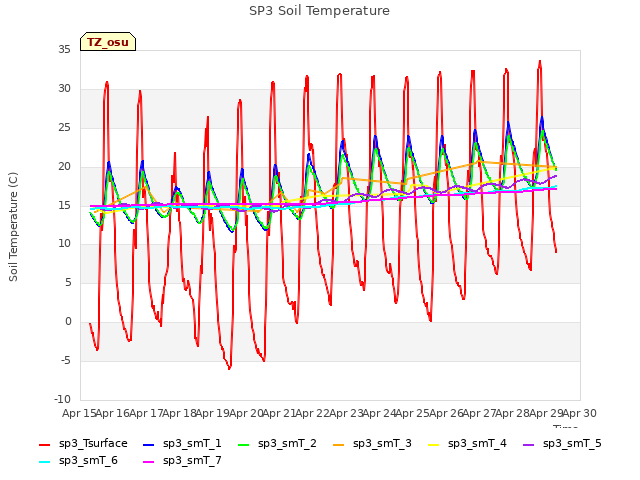Toggle sp3_smT_4 legend entry

(467, 444)
